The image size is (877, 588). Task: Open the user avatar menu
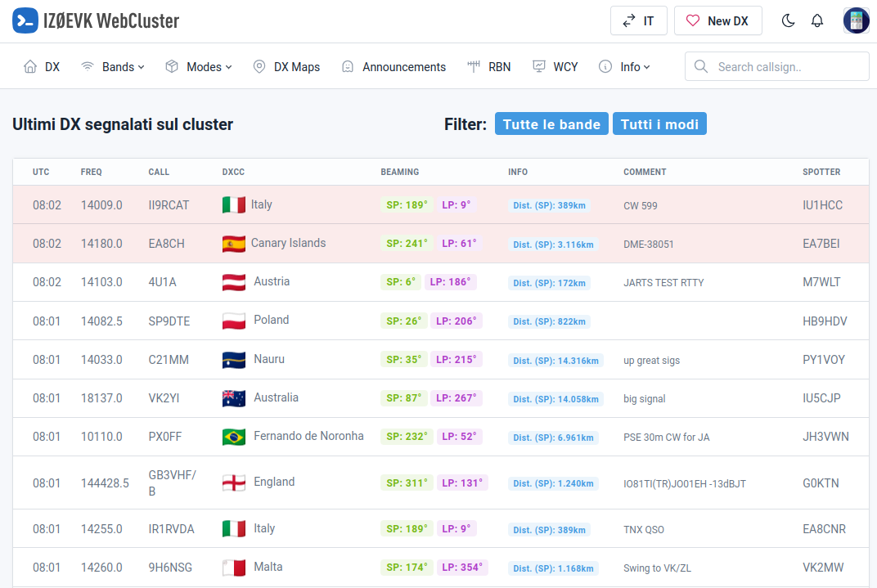[x=857, y=20]
